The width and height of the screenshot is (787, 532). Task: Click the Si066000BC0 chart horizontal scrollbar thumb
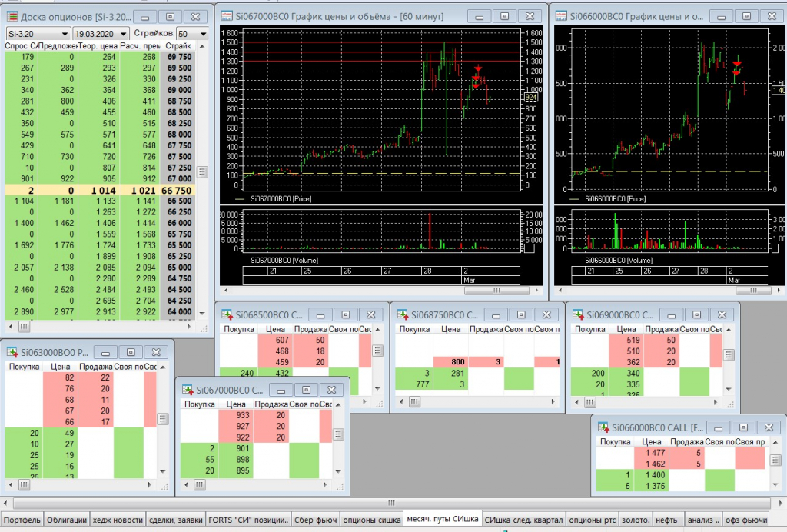coord(753,290)
